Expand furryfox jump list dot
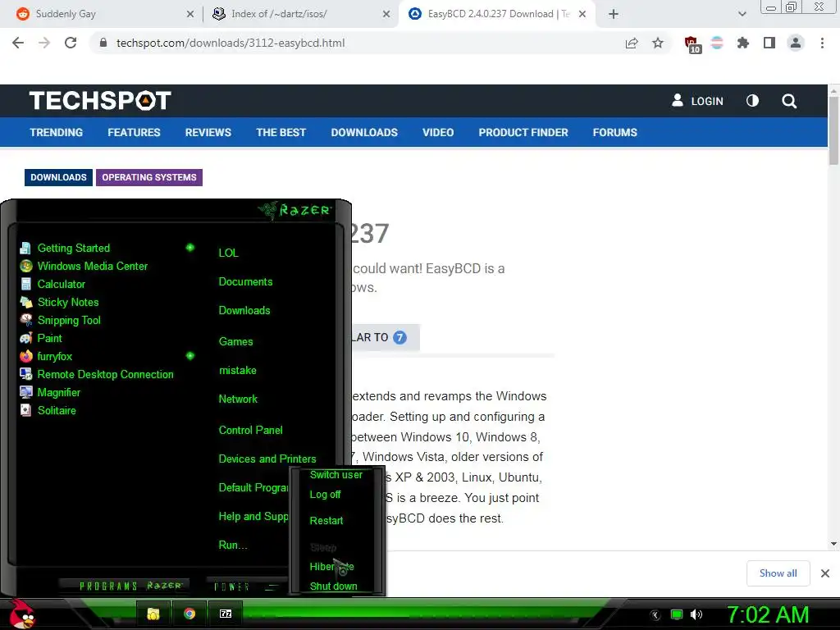This screenshot has width=840, height=630. click(x=189, y=356)
